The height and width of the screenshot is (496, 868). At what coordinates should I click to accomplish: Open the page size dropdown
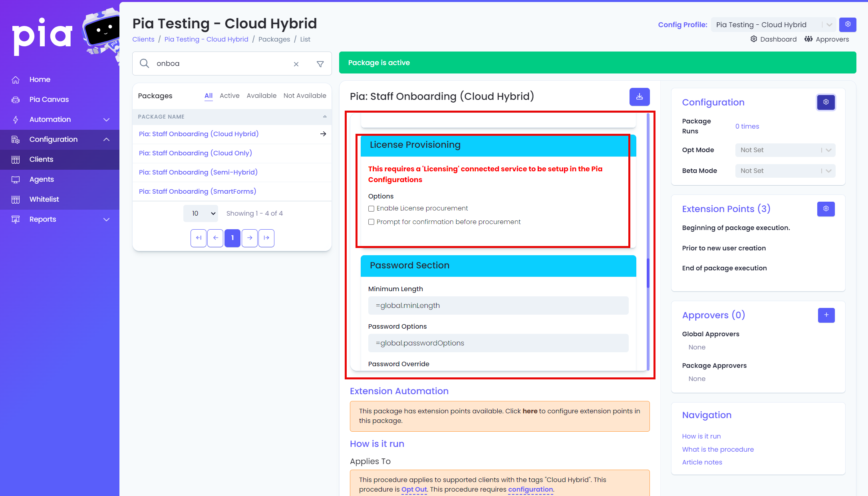pos(201,213)
